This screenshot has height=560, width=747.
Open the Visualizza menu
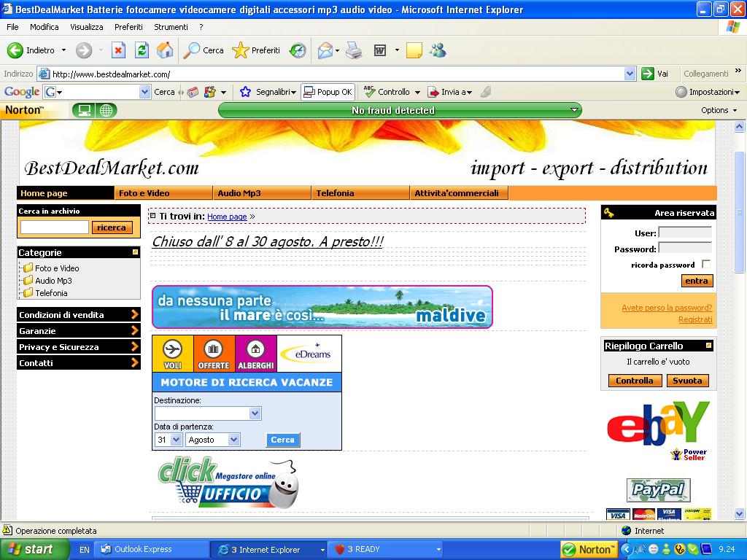(87, 27)
